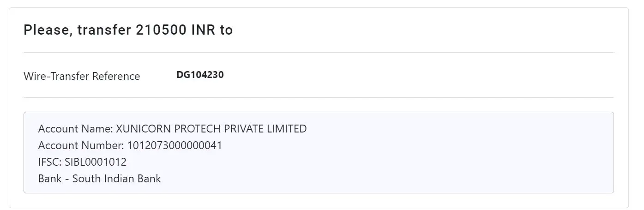644x210 pixels.
Task: Click the "IFSC:" label
Action: (50, 162)
